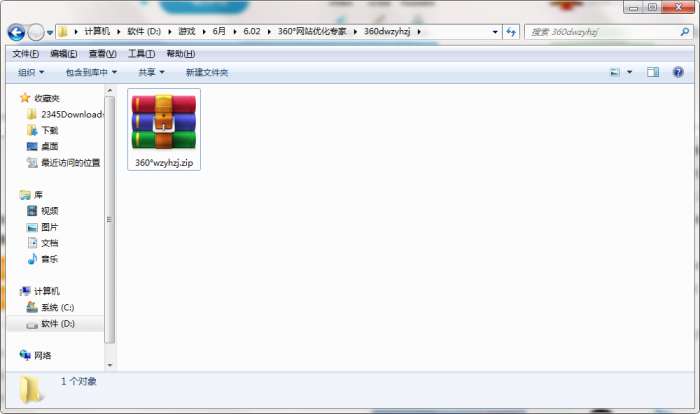Open address bar history dropdown
The width and height of the screenshot is (700, 414).
coord(495,32)
